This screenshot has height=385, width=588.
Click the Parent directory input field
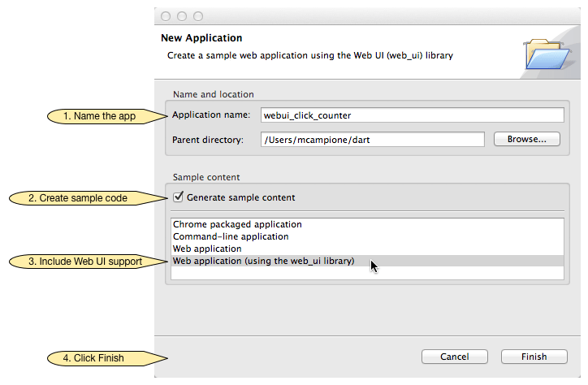point(373,140)
